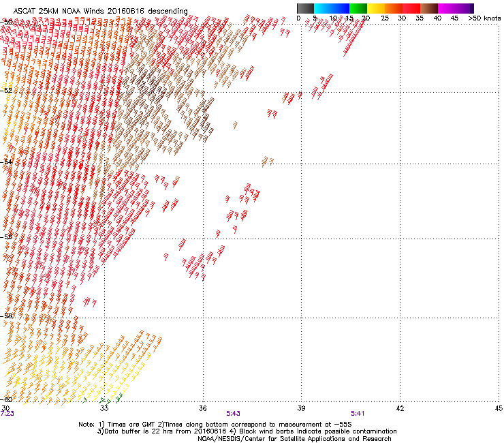Click the purple '5:43' time label
The image size is (504, 443).
(233, 414)
